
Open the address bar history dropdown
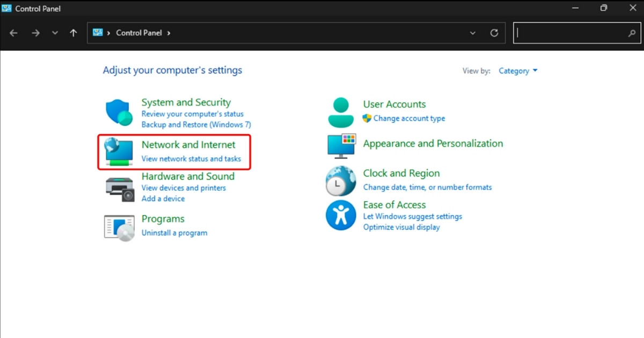(x=473, y=33)
